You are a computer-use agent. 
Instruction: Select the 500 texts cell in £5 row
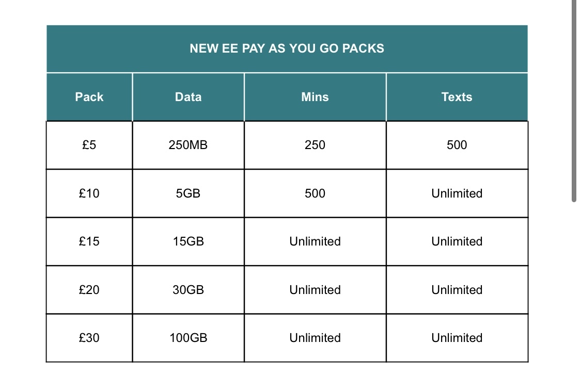tap(457, 145)
